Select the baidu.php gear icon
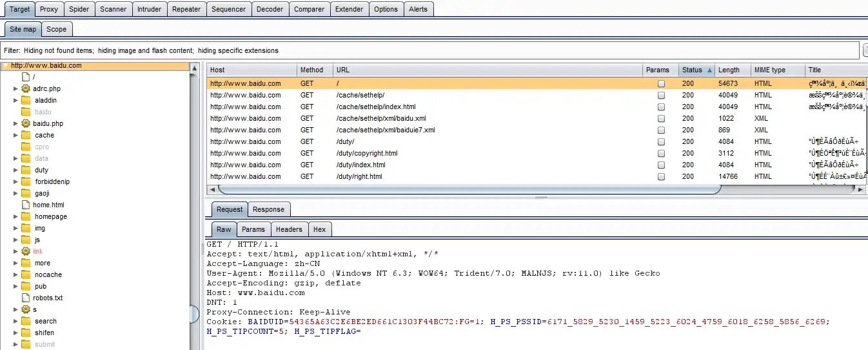 (x=26, y=123)
